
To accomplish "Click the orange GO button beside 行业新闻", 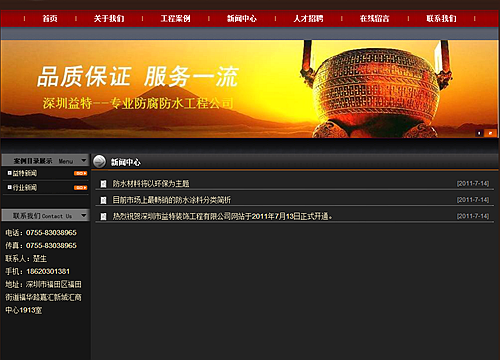I will coord(80,188).
